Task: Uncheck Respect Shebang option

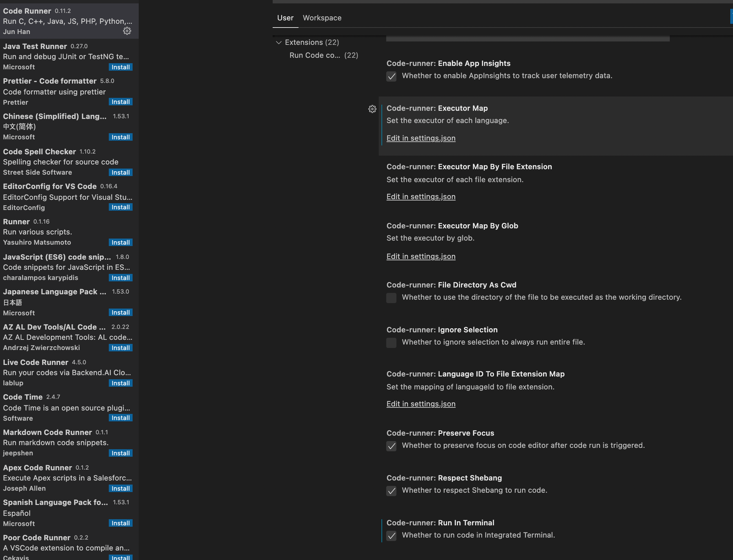Action: point(391,491)
